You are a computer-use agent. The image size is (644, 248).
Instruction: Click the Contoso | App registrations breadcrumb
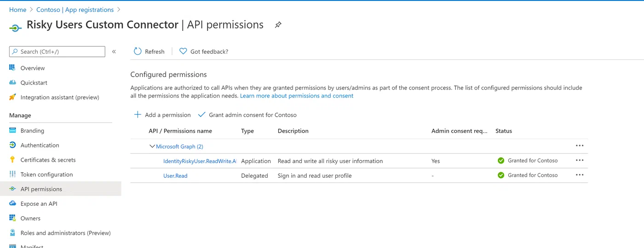pos(75,10)
